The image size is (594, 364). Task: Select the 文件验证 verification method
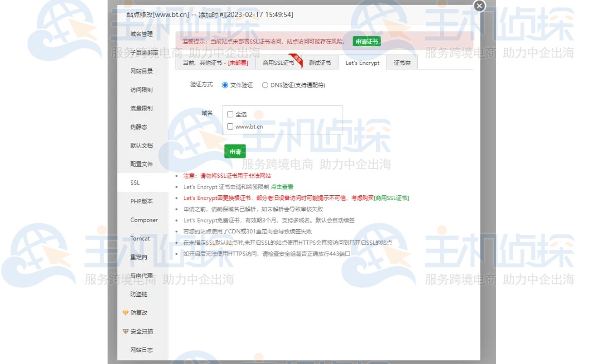click(225, 85)
